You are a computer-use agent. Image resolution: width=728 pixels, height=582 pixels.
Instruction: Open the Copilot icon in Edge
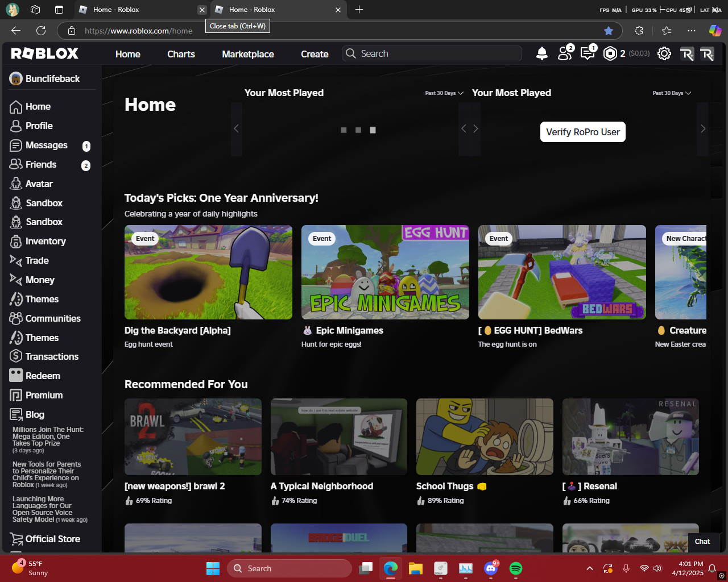point(715,31)
